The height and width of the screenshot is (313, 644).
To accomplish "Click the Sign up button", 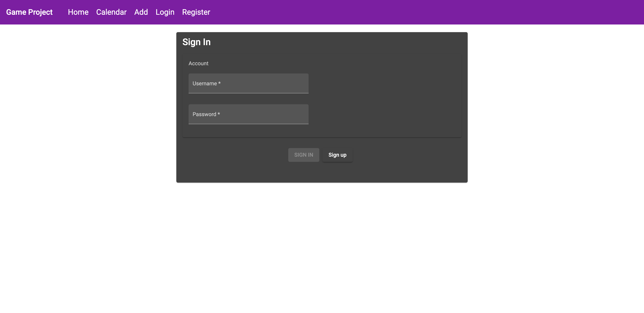I will (x=337, y=155).
